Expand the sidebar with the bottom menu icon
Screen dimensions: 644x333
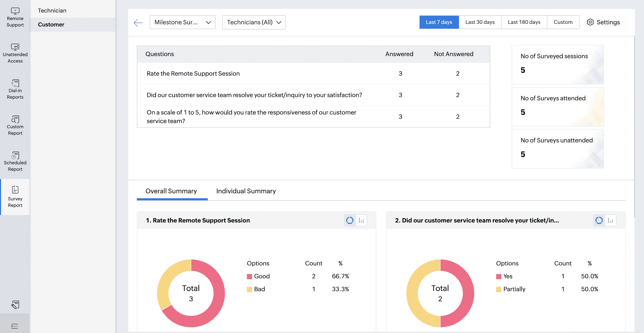[x=14, y=326]
